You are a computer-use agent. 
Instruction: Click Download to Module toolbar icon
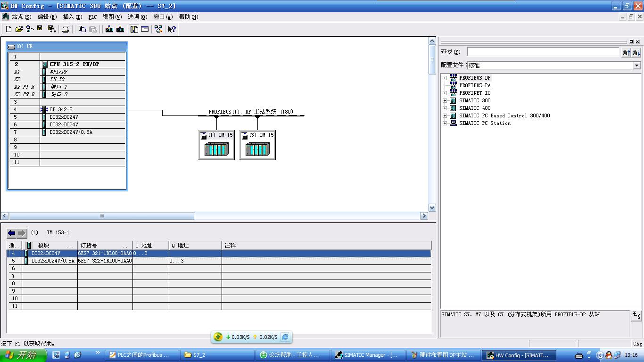[109, 29]
